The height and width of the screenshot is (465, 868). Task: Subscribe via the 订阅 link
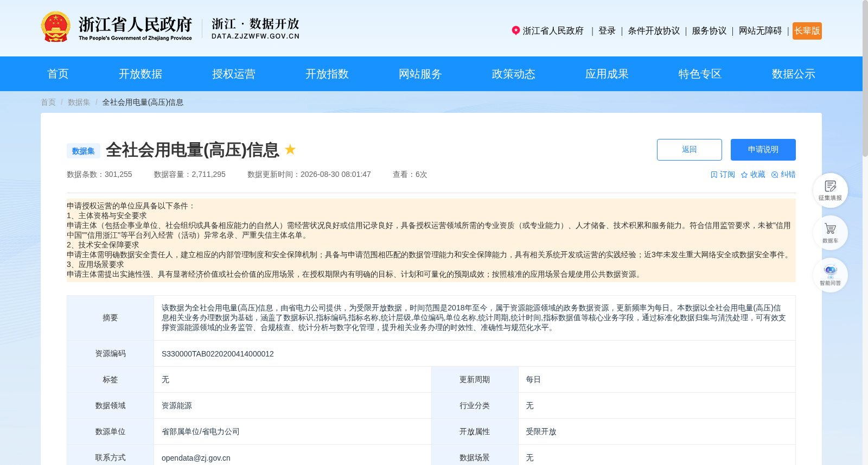click(x=723, y=175)
